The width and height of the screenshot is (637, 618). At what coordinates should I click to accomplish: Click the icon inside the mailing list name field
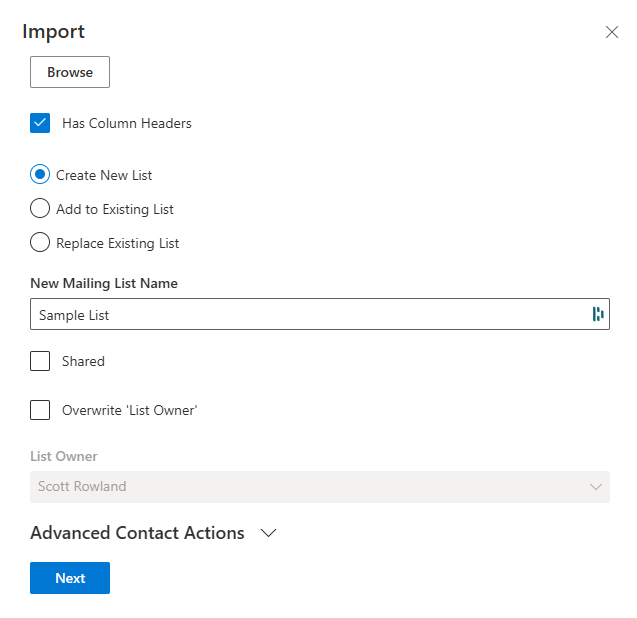(598, 315)
